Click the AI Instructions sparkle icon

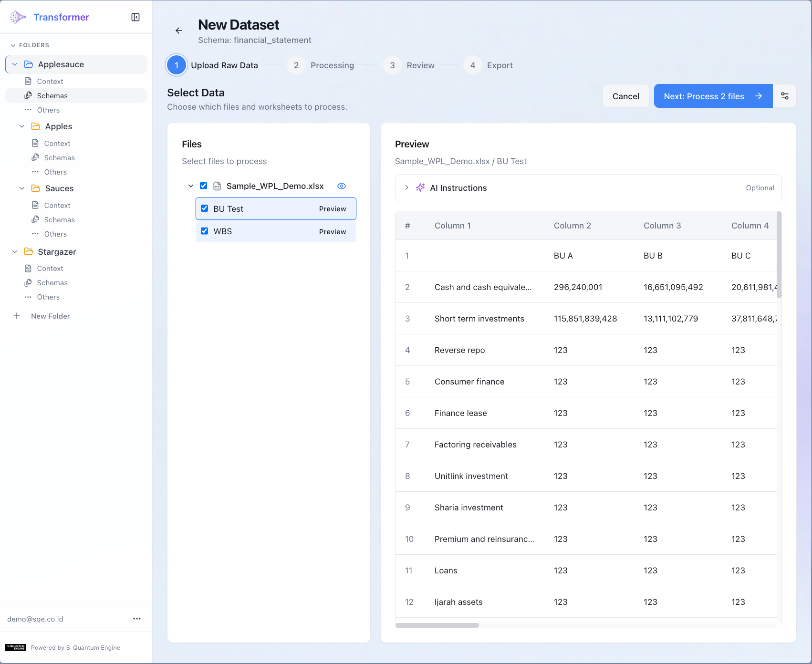click(420, 188)
